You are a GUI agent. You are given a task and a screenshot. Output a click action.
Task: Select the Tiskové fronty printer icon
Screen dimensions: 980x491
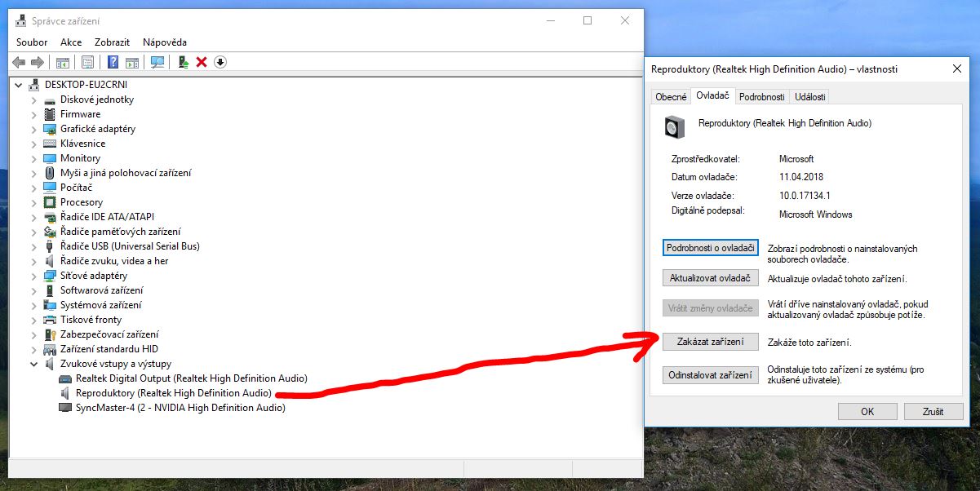(x=50, y=320)
